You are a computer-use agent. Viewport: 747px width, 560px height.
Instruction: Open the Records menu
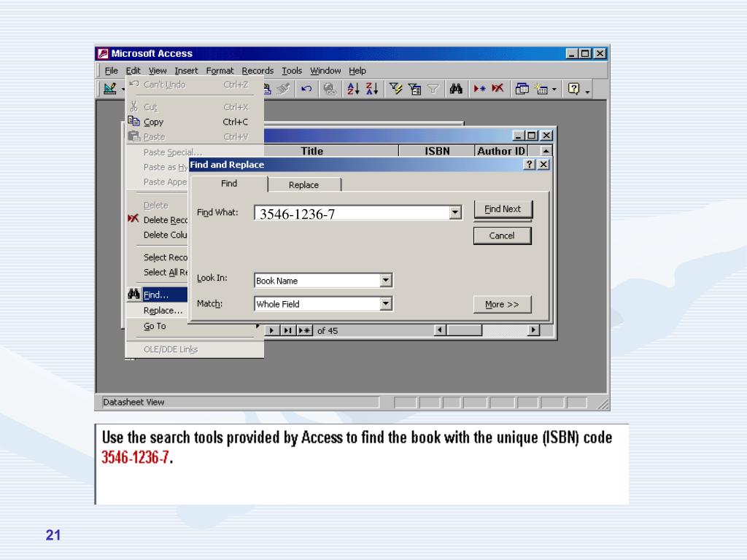[x=258, y=71]
